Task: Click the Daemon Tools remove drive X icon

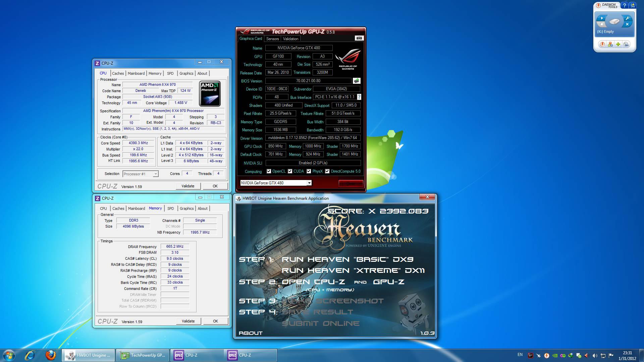Action: pos(627,24)
